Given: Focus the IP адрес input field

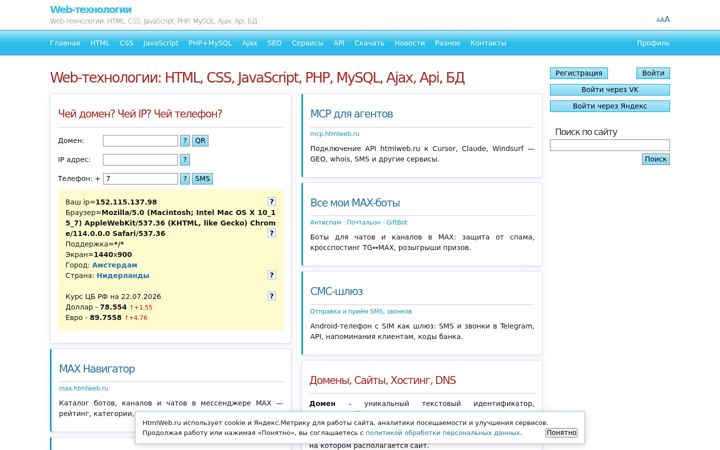Looking at the screenshot, I should tap(140, 160).
